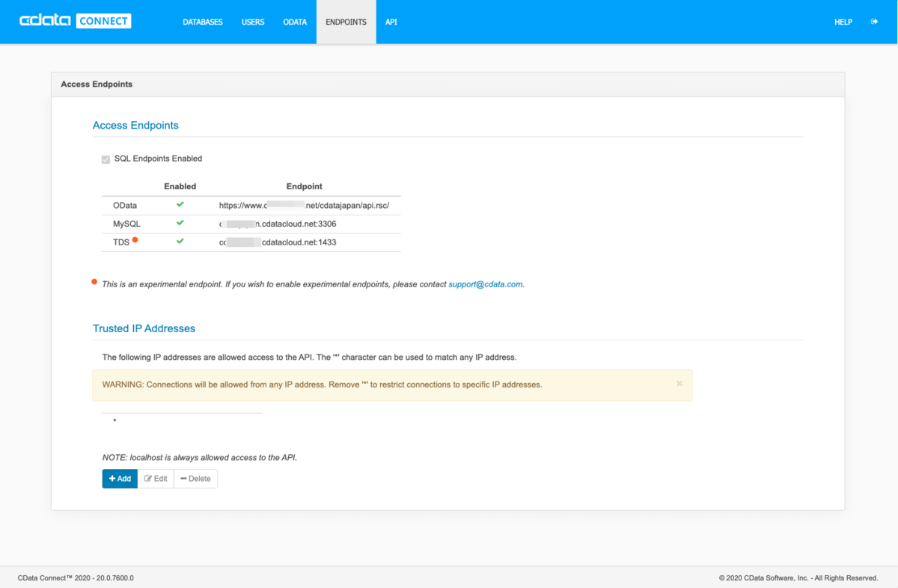
Task: Click the experimental endpoint notice orange dot
Action: 94,282
